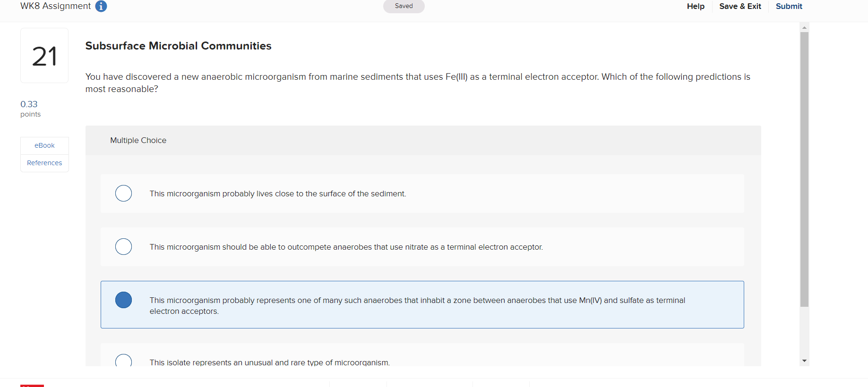This screenshot has height=387, width=868.
Task: View the References for question 21
Action: (x=44, y=162)
